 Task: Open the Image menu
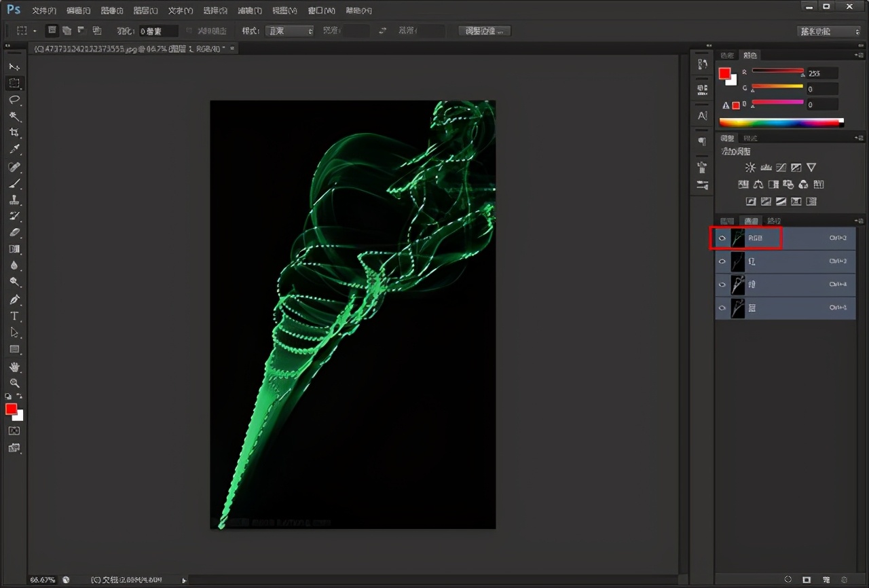click(x=112, y=11)
